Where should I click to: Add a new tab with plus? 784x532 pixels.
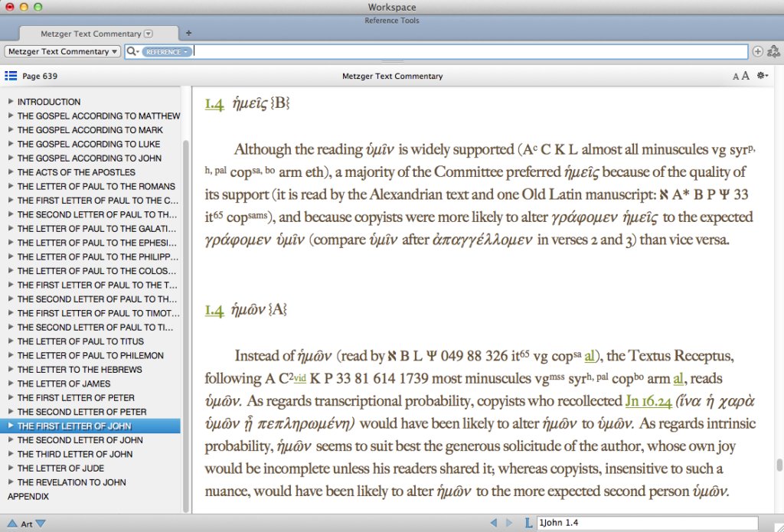[x=188, y=33]
